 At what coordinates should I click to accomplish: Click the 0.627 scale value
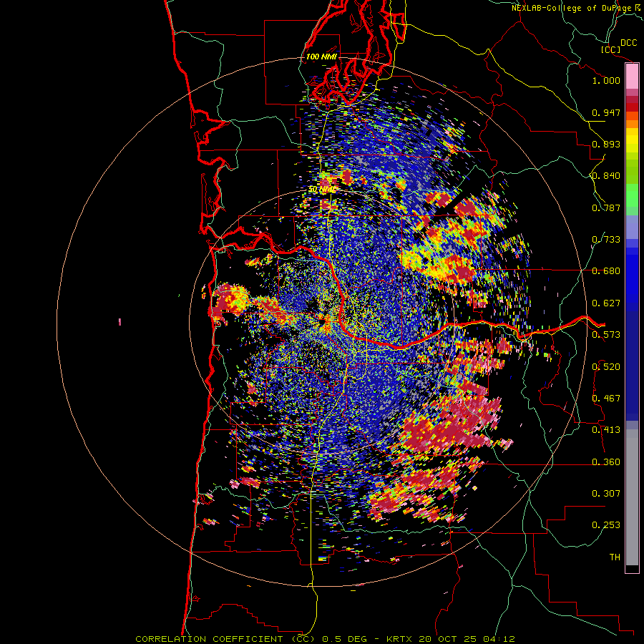(606, 303)
